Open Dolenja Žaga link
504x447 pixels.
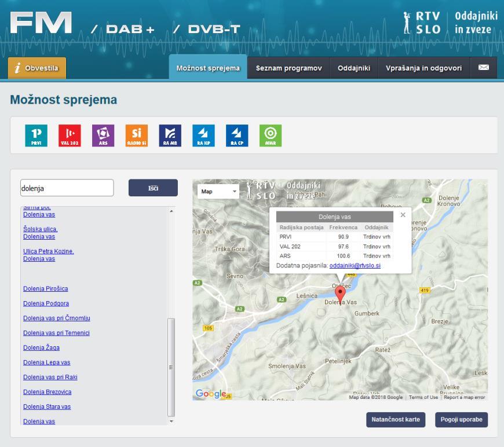[42, 348]
